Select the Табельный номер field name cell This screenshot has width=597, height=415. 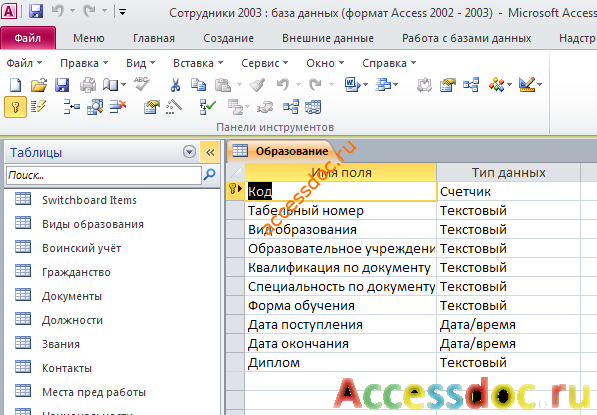coord(340,211)
